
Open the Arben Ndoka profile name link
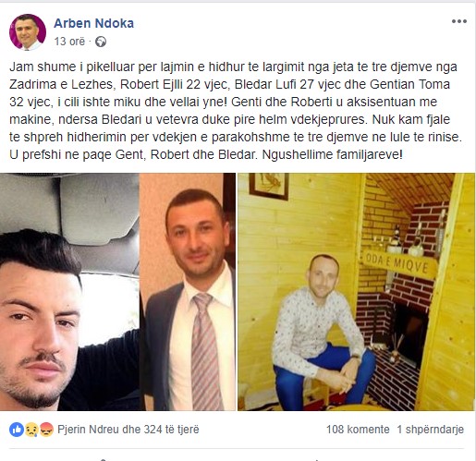[x=93, y=23]
